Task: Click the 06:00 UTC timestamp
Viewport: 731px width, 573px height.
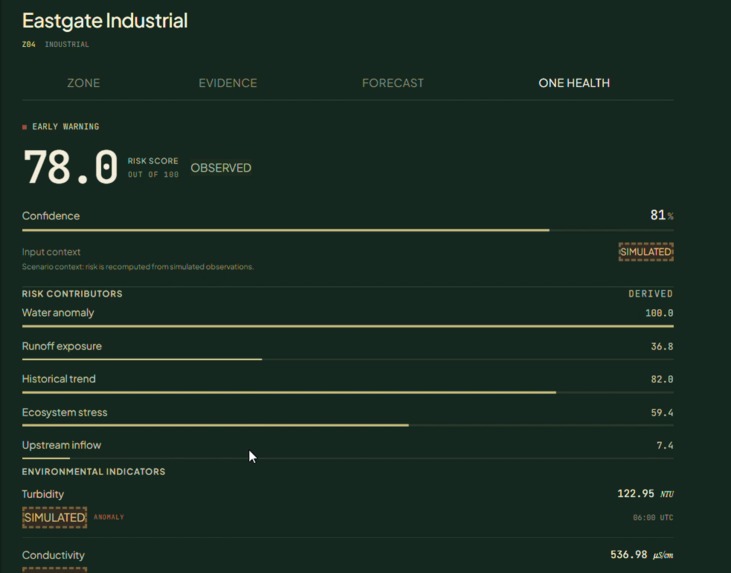Action: click(x=653, y=518)
